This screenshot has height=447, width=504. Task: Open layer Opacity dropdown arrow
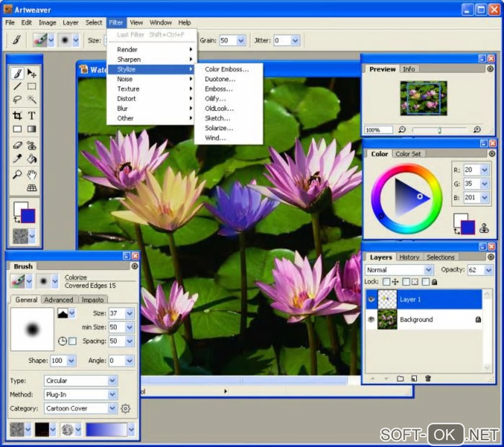[x=489, y=270]
